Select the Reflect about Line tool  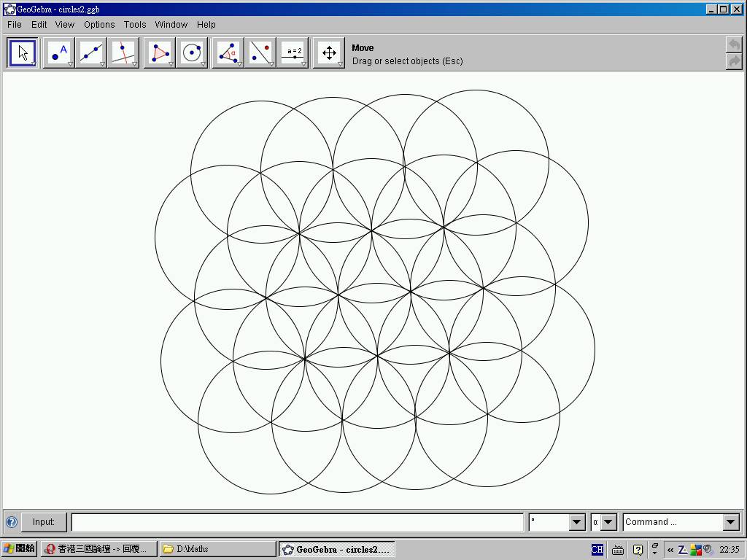pos(260,52)
